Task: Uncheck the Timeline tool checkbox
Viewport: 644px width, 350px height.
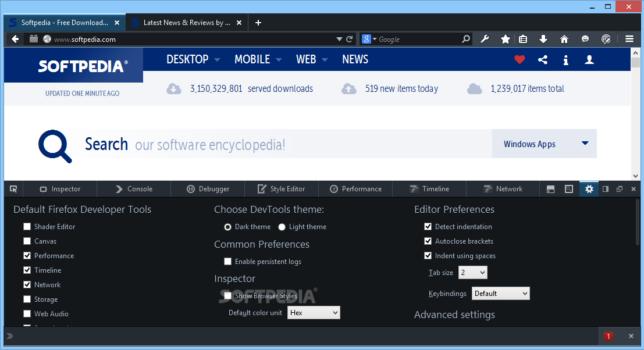Action: tap(27, 270)
